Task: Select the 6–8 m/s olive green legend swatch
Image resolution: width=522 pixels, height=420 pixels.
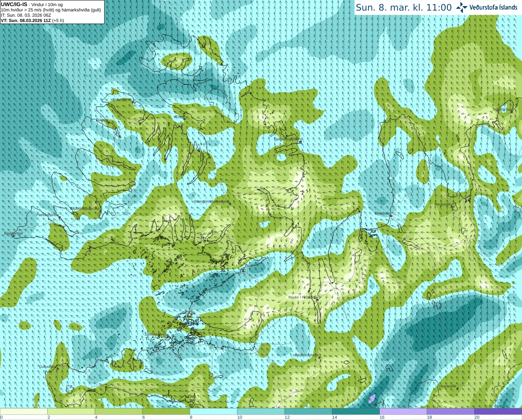Action: point(166,411)
